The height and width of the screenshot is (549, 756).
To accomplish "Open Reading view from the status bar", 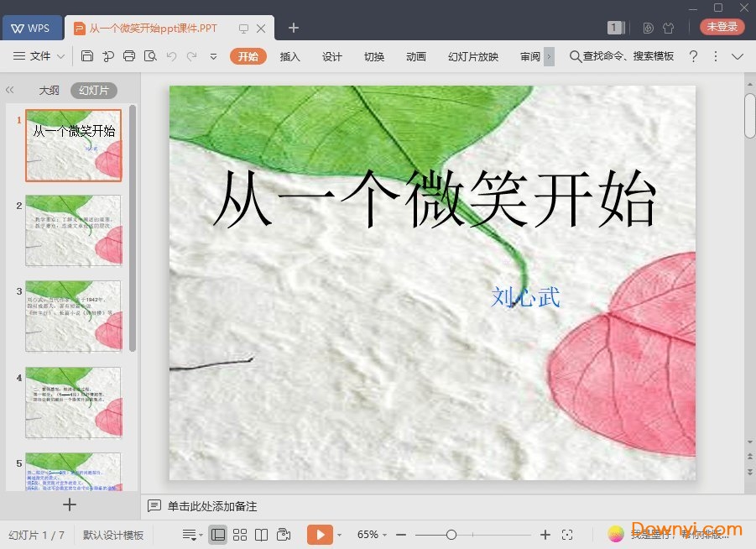I will 263,534.
